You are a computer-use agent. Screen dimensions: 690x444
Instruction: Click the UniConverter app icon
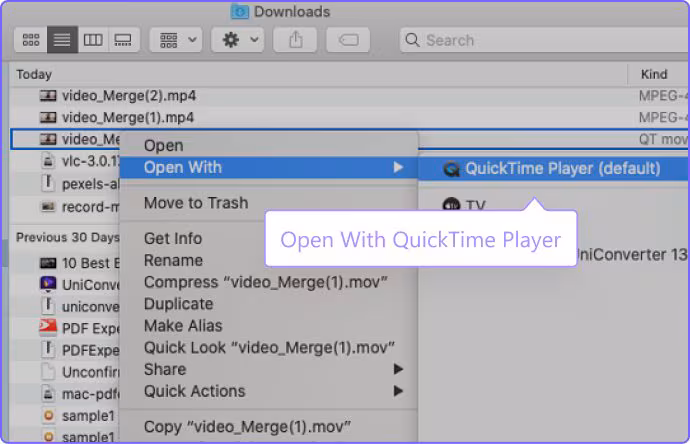click(x=48, y=284)
